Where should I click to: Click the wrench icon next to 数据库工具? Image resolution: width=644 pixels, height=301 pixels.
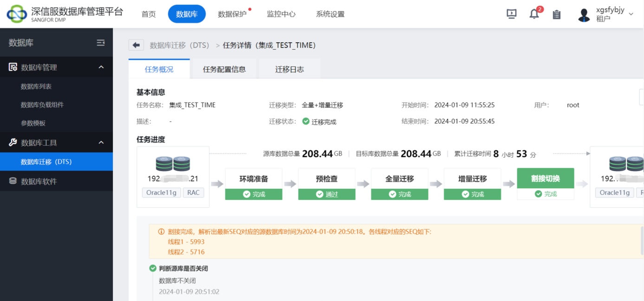pos(13,142)
